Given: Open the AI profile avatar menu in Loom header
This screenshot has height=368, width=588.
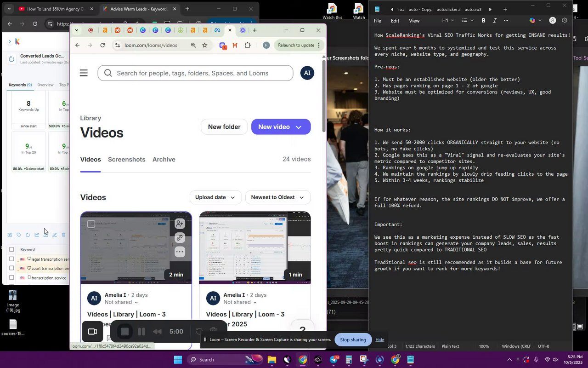Looking at the screenshot, I should coord(307,73).
